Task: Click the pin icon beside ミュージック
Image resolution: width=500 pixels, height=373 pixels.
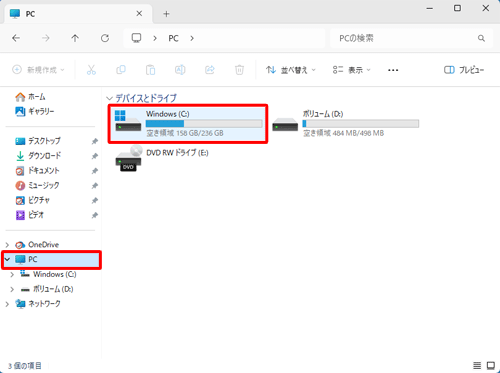Action: click(x=95, y=186)
